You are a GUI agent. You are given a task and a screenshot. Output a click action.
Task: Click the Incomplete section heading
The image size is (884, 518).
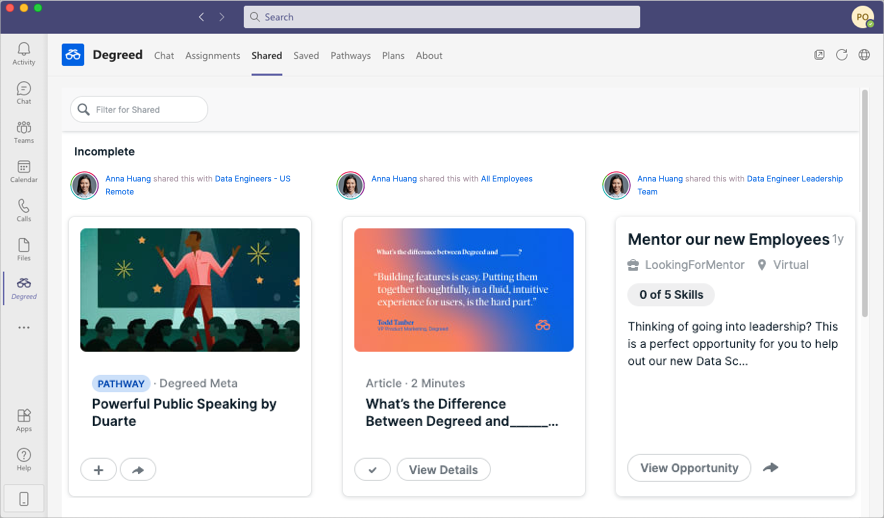[x=104, y=152]
